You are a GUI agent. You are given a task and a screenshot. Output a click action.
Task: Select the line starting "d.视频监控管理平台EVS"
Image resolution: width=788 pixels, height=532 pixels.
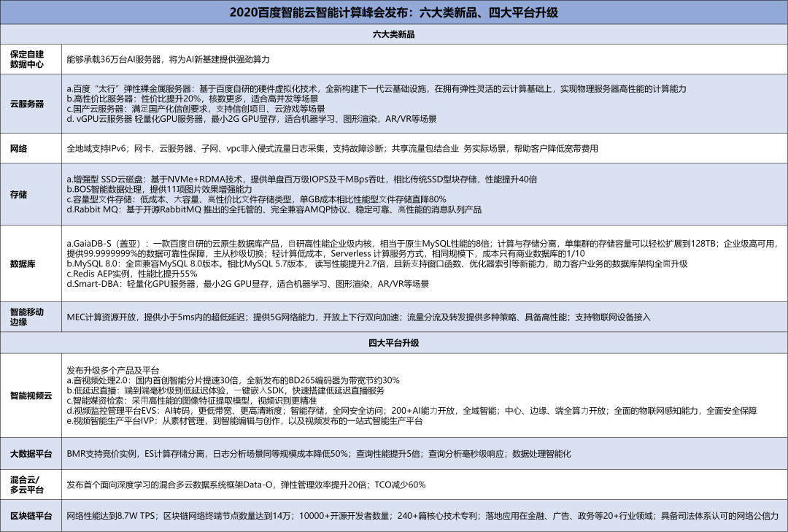pyautogui.click(x=412, y=410)
